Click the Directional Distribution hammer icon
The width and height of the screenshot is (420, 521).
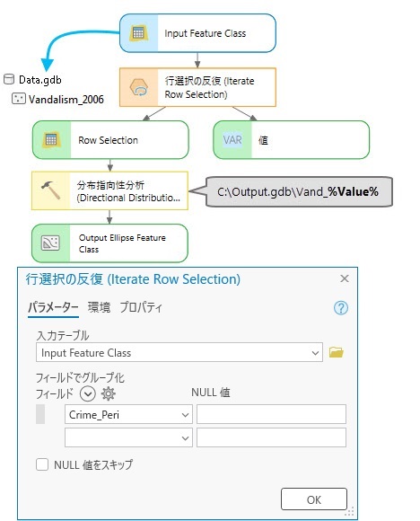click(51, 190)
